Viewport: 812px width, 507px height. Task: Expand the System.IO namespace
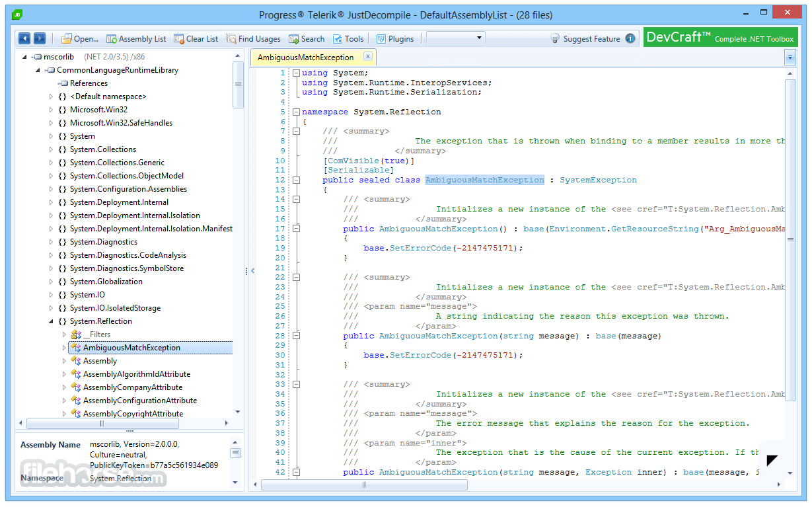point(52,295)
